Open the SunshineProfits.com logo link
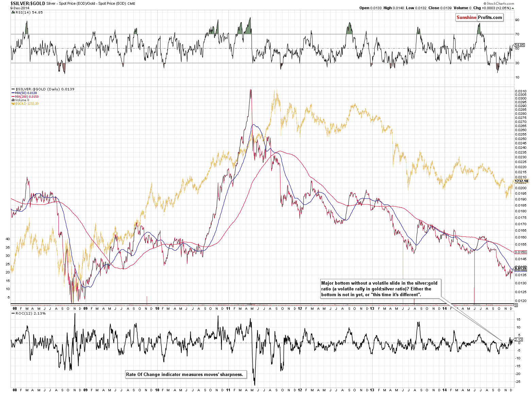Screen dimensions: 532x393 479,18
